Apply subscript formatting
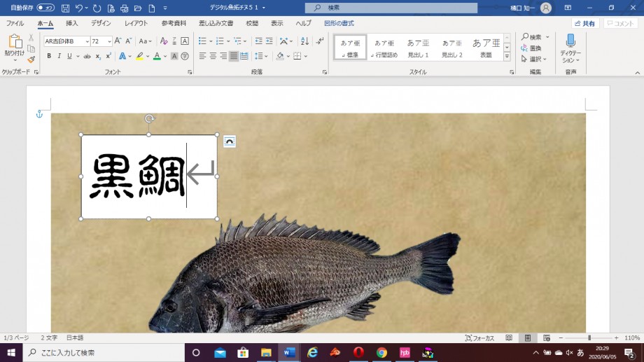This screenshot has height=362, width=644. pyautogui.click(x=98, y=56)
